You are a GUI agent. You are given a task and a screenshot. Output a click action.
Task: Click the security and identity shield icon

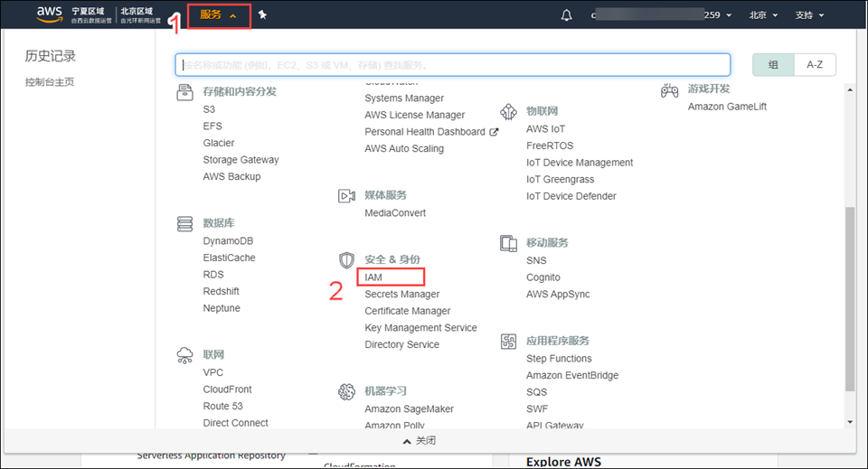pyautogui.click(x=346, y=260)
